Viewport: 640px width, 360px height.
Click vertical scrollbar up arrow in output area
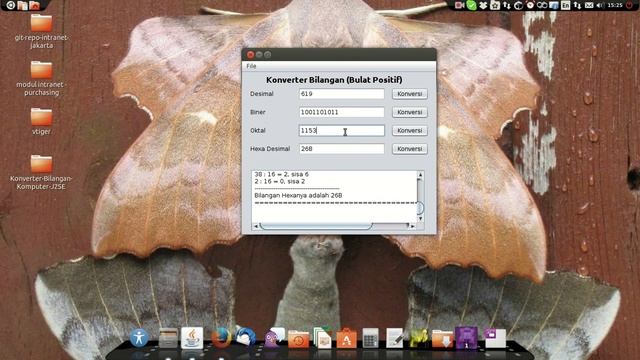pos(420,175)
